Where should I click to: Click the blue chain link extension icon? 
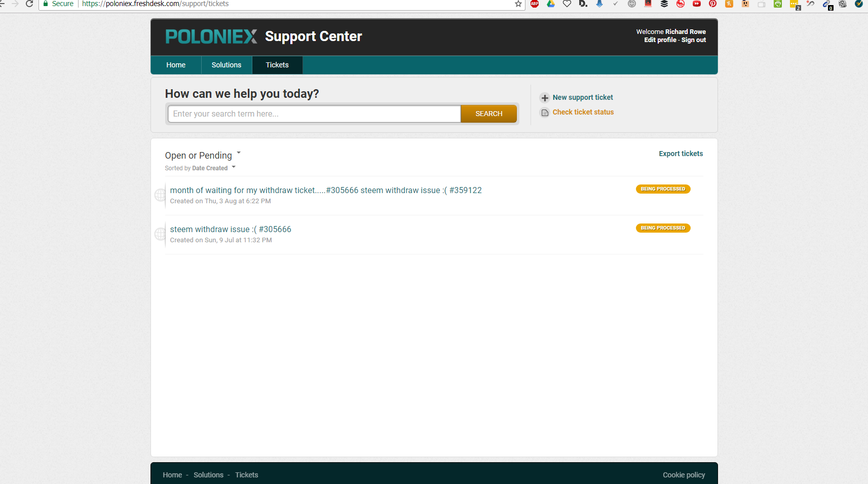(827, 5)
